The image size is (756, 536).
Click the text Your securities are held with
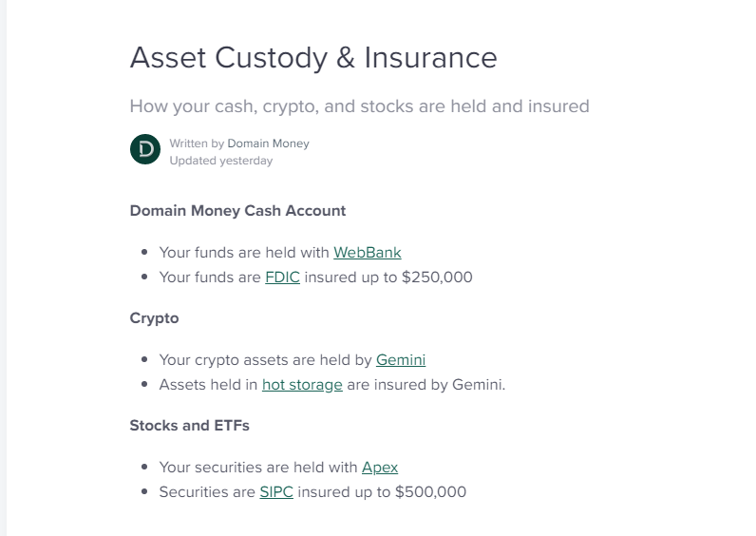pos(258,468)
